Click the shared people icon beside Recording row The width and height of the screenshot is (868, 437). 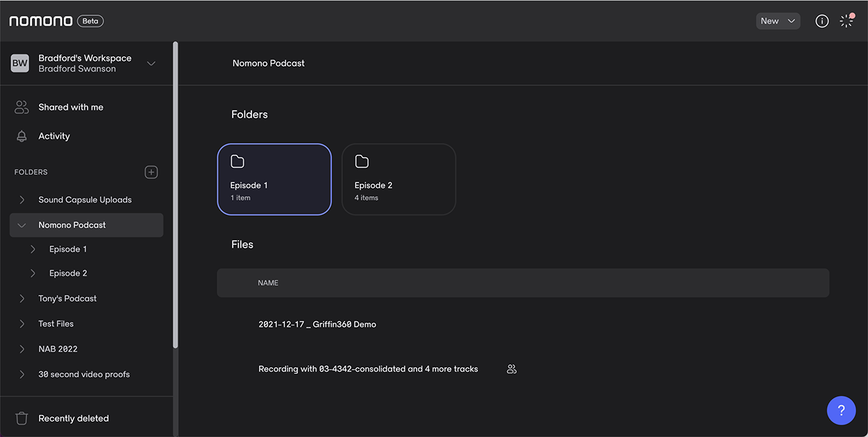click(x=512, y=369)
